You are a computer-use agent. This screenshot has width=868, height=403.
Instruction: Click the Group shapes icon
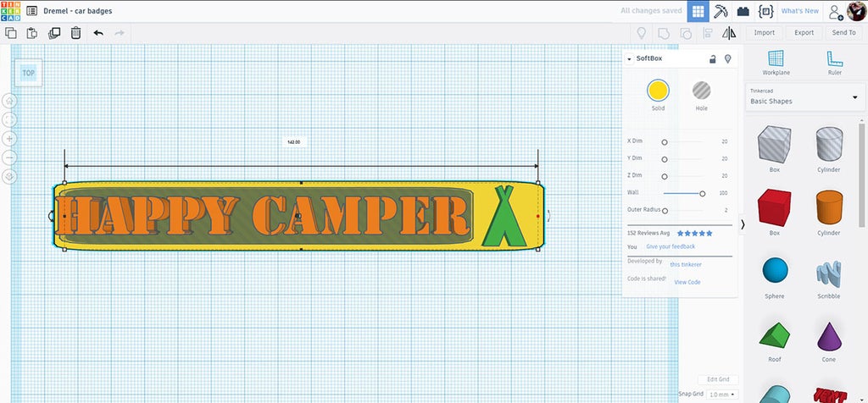pyautogui.click(x=663, y=33)
